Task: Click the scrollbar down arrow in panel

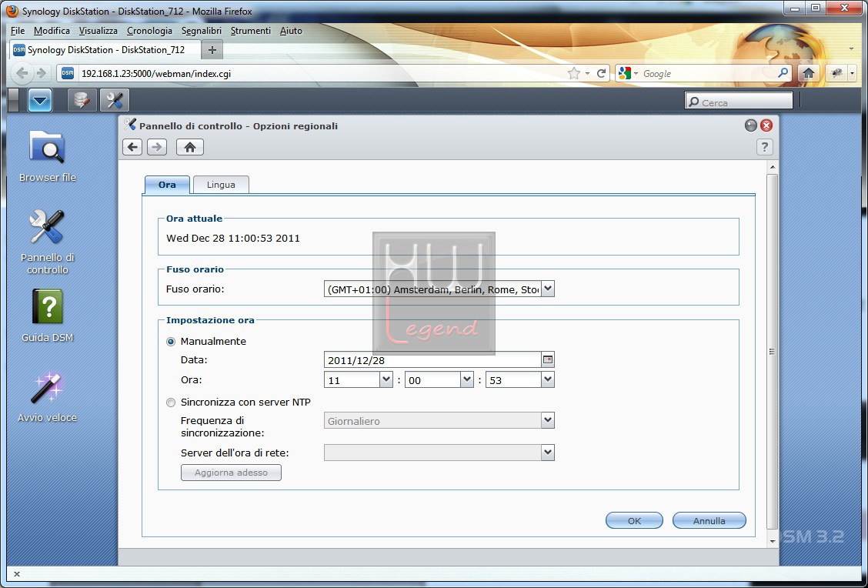Action: 773,542
